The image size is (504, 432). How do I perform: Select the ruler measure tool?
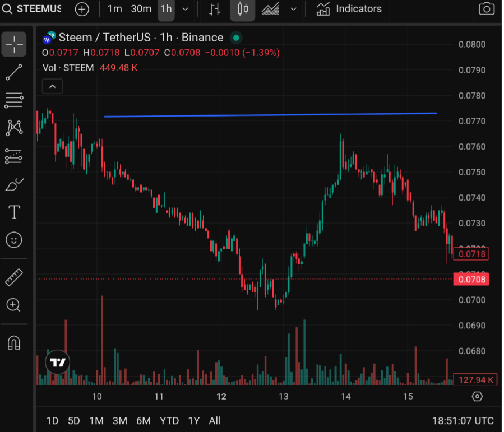pyautogui.click(x=14, y=277)
